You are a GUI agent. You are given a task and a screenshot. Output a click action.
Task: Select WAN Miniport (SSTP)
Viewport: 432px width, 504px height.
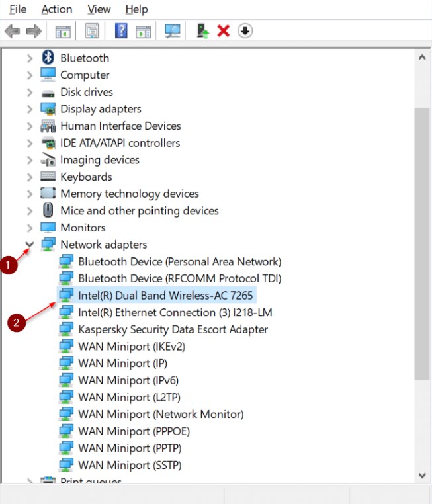click(130, 465)
